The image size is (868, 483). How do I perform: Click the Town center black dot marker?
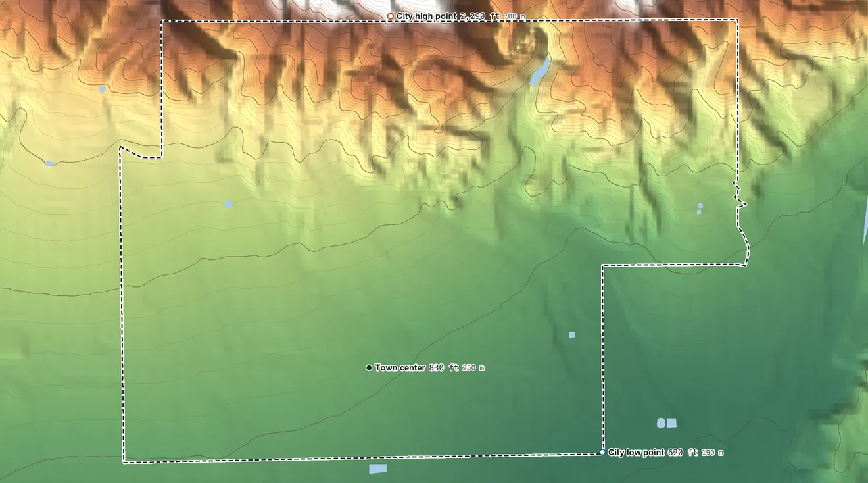coord(369,368)
